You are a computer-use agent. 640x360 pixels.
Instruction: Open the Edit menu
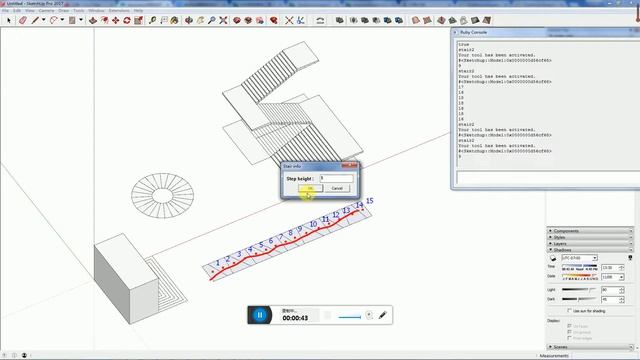click(17, 10)
